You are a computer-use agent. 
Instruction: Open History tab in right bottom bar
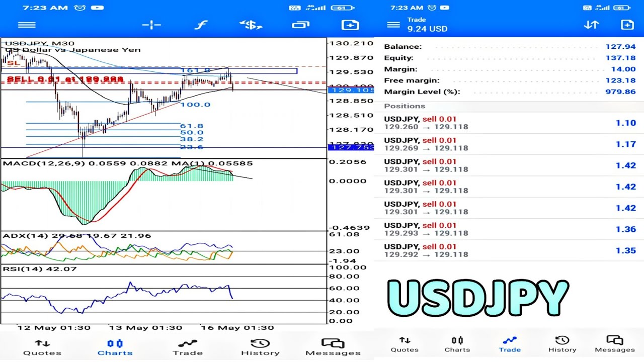tap(562, 344)
